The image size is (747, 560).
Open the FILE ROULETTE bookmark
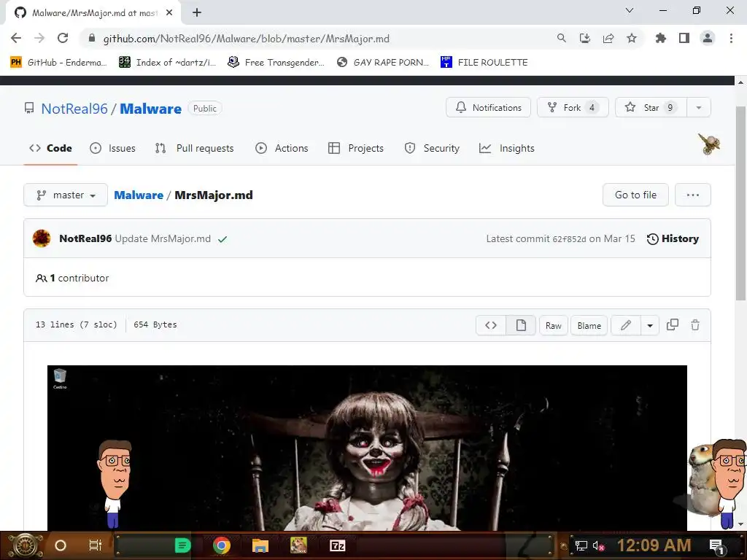tap(484, 63)
